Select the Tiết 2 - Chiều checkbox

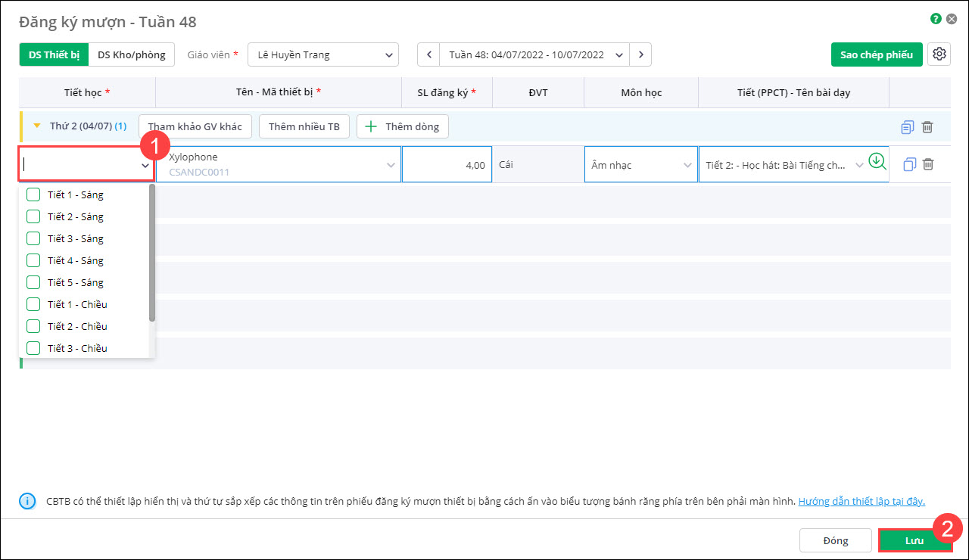(x=33, y=327)
